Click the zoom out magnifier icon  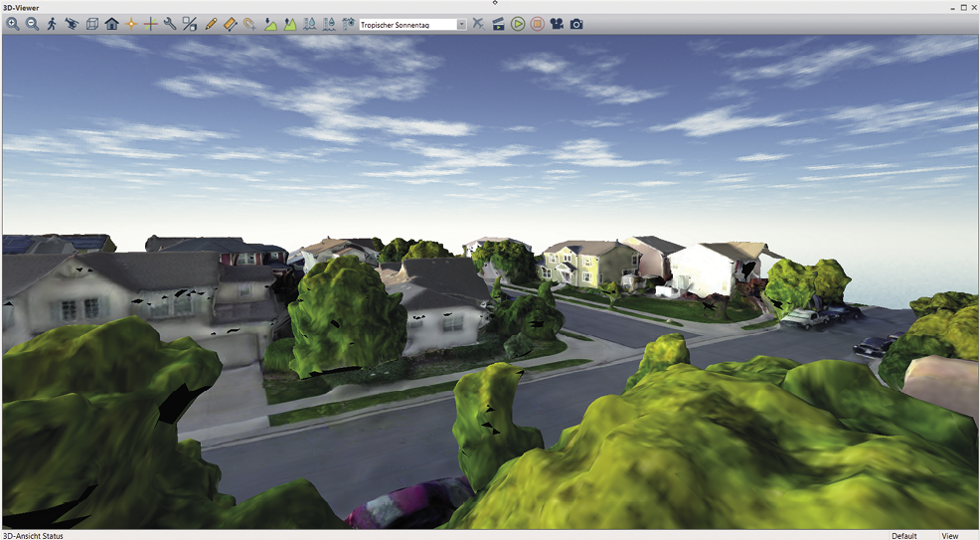[x=33, y=25]
